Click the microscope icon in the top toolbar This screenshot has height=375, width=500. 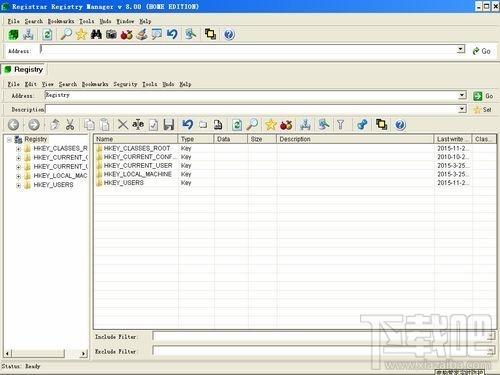[x=142, y=34]
